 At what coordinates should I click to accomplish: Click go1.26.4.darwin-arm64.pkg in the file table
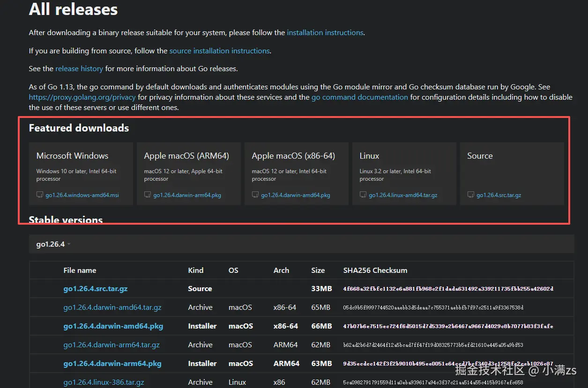[x=112, y=364]
